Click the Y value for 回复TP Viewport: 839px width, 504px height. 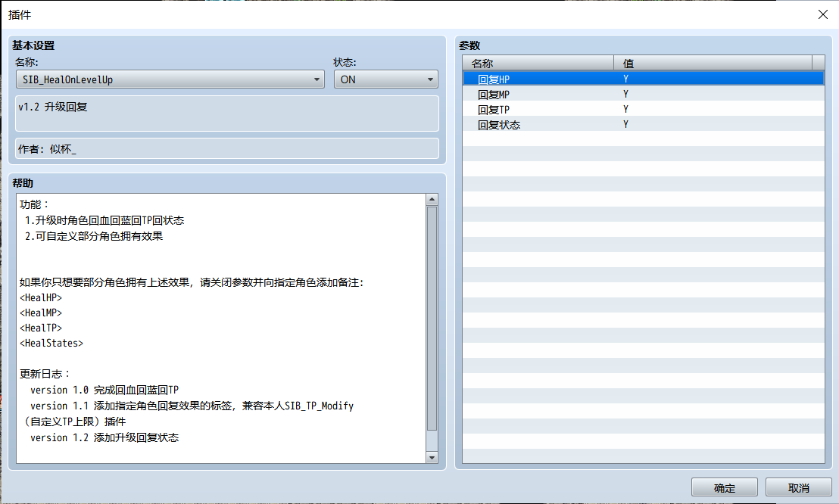(625, 109)
